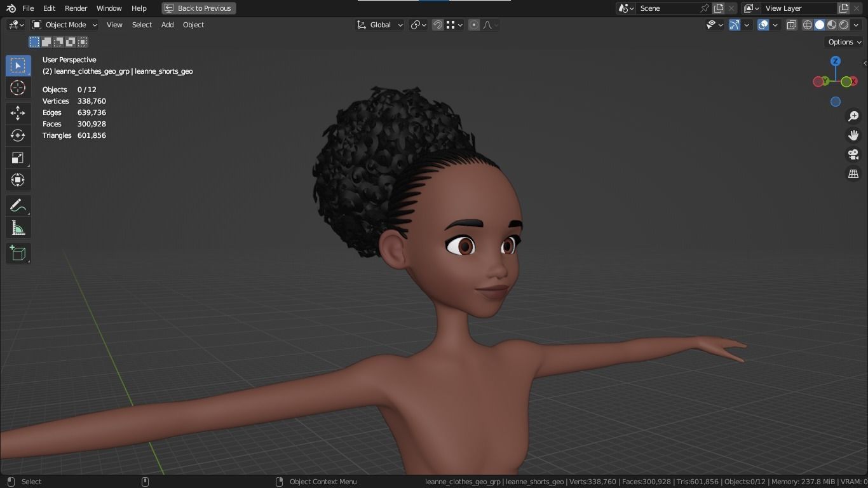The image size is (868, 488).
Task: Open the snapping elements dropdown
Action: 454,25
